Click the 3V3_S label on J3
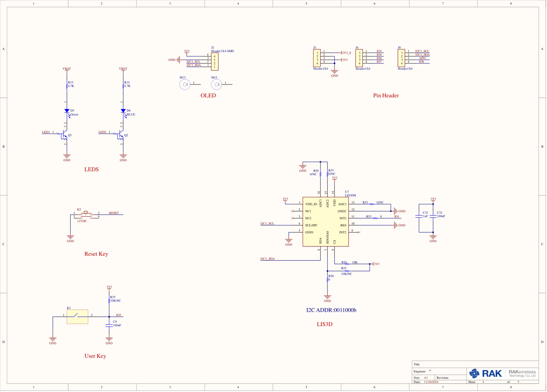Screen dimensions: 547x392 click(x=347, y=53)
